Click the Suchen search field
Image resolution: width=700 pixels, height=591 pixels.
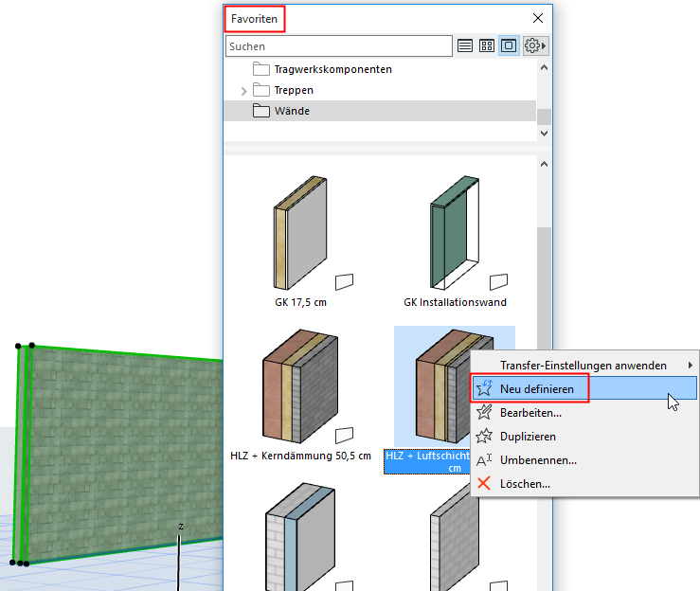(339, 46)
